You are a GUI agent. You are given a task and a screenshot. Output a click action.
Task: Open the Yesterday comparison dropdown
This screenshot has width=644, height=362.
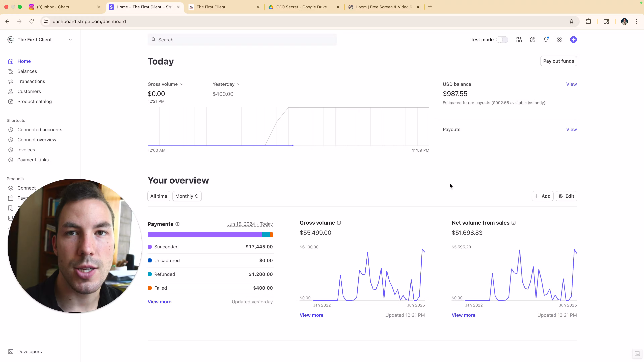pos(226,84)
